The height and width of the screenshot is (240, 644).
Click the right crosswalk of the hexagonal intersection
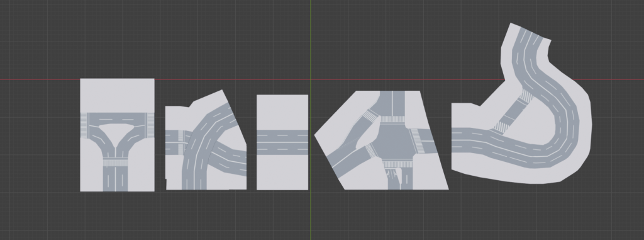pyautogui.click(x=416, y=136)
